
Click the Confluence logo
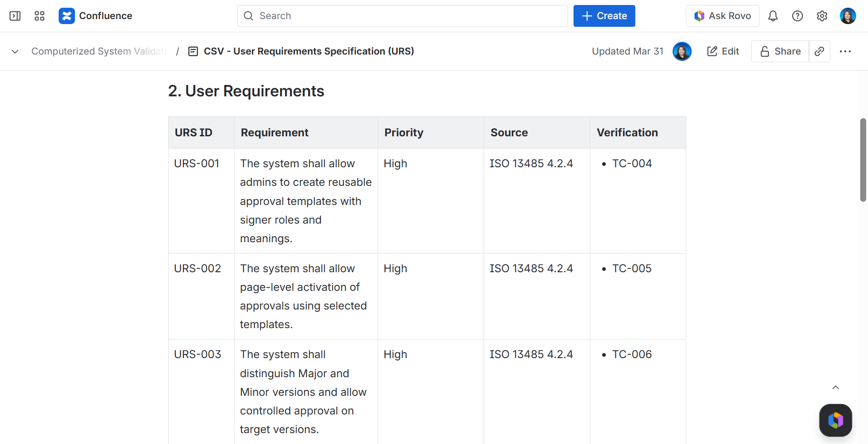(95, 16)
